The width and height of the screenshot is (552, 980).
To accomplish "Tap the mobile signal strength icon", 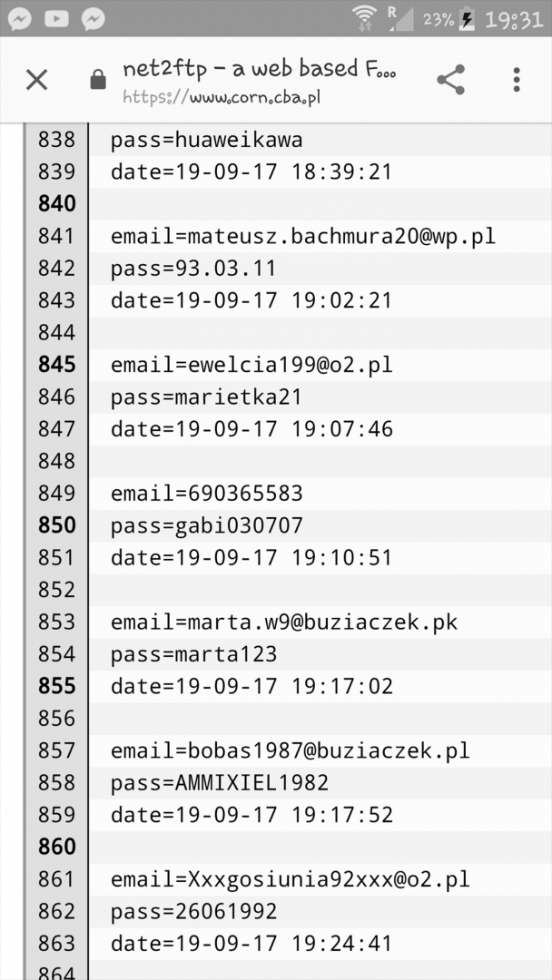I will pyautogui.click(x=399, y=18).
